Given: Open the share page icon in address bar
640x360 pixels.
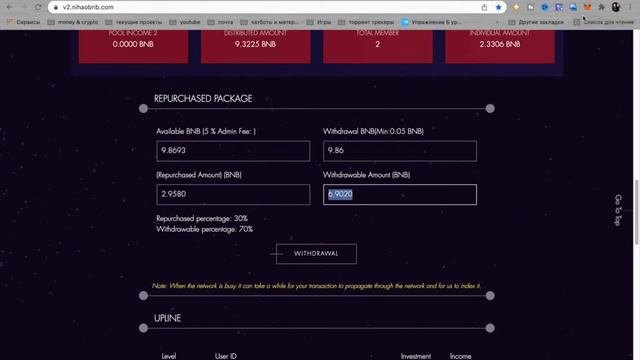Looking at the screenshot, I should (x=484, y=7).
